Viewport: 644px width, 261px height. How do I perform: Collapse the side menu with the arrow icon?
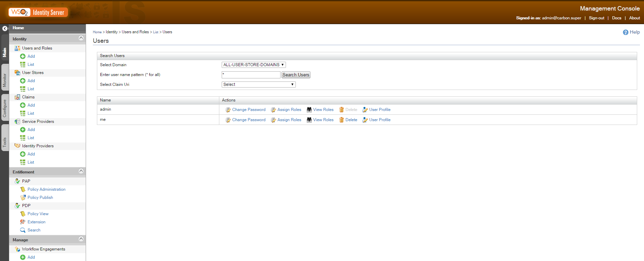5,29
